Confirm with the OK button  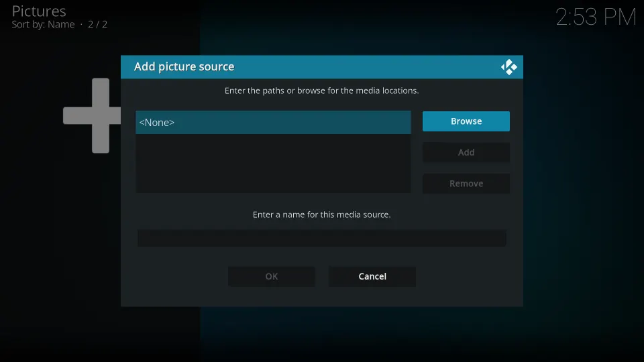[x=272, y=276]
